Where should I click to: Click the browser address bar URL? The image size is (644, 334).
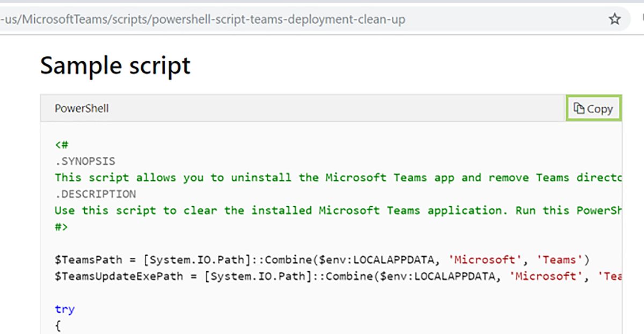tap(203, 20)
